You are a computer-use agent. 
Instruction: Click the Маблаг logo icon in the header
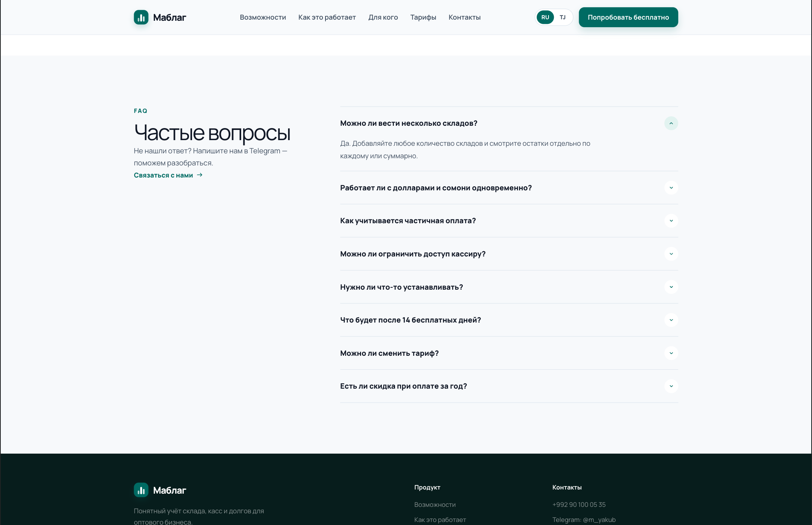(141, 17)
